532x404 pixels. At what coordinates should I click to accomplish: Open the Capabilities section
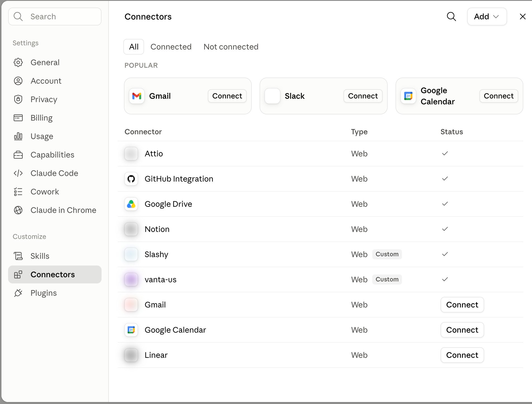coord(55,155)
